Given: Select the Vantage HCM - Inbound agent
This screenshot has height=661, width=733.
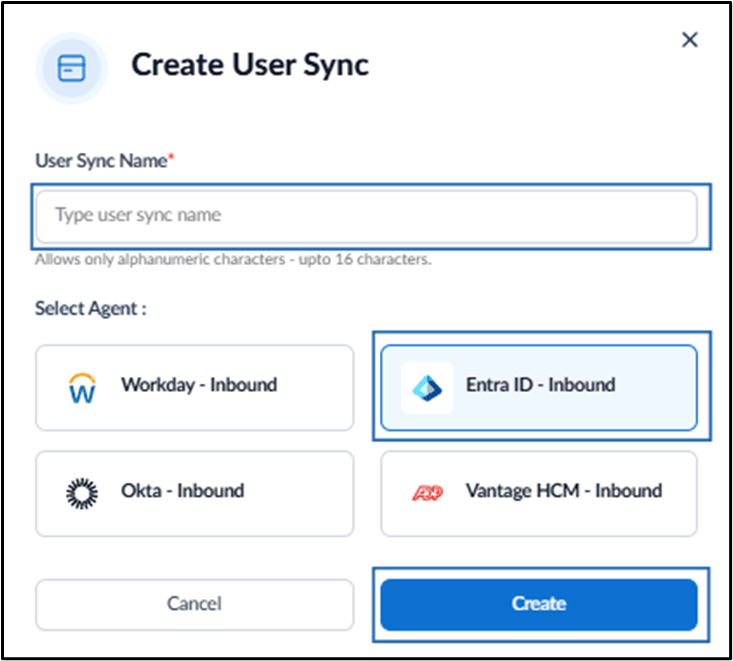Looking at the screenshot, I should (539, 494).
